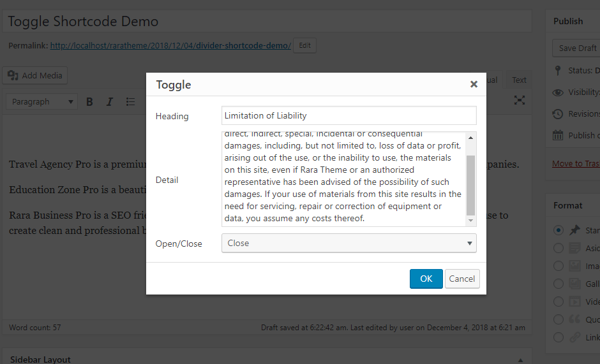The width and height of the screenshot is (600, 364).
Task: Select the Gallery format radio button
Action: (559, 284)
